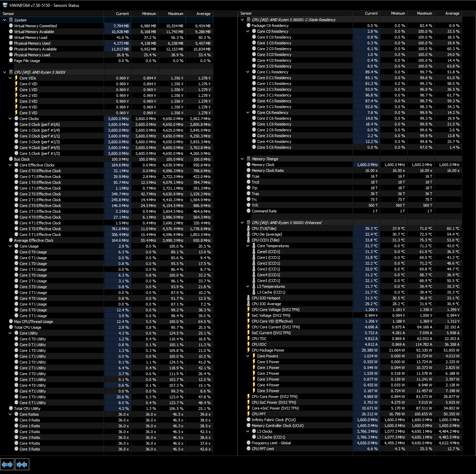The height and width of the screenshot is (474, 476).
Task: Click the chip icon of the System group
Action: [x=11, y=20]
